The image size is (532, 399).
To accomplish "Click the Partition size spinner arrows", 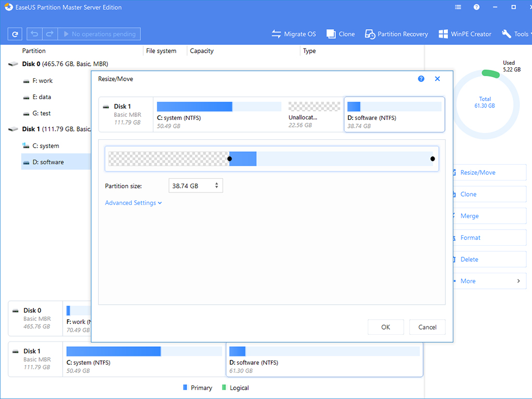I will (216, 186).
